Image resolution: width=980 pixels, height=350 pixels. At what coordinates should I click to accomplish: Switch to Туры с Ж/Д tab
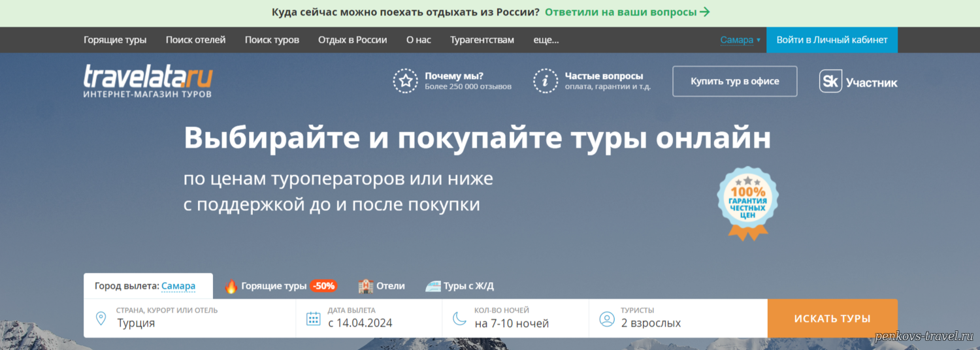(x=460, y=286)
